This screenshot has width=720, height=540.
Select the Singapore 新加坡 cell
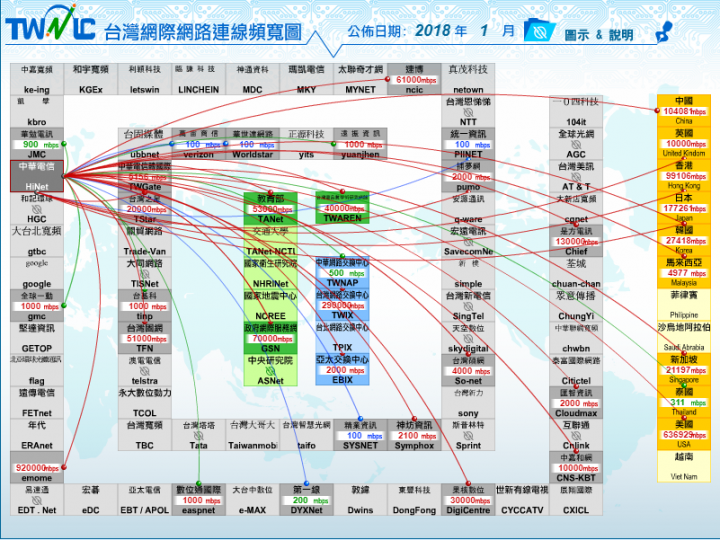tap(684, 370)
